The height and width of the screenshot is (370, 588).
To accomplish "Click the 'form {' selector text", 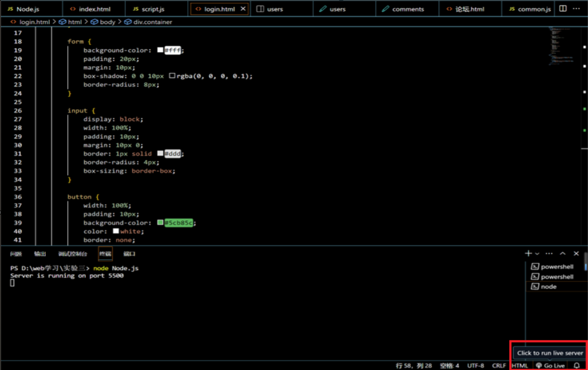I will point(79,42).
